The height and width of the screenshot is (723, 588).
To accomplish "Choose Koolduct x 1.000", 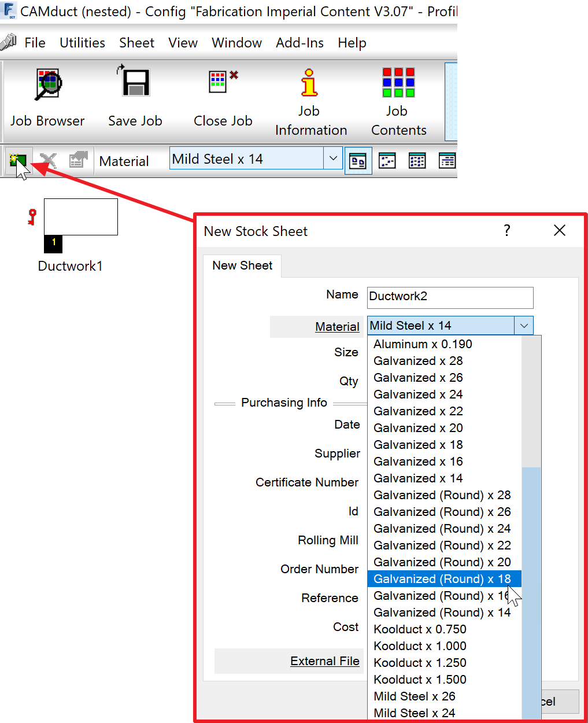I will click(x=445, y=646).
